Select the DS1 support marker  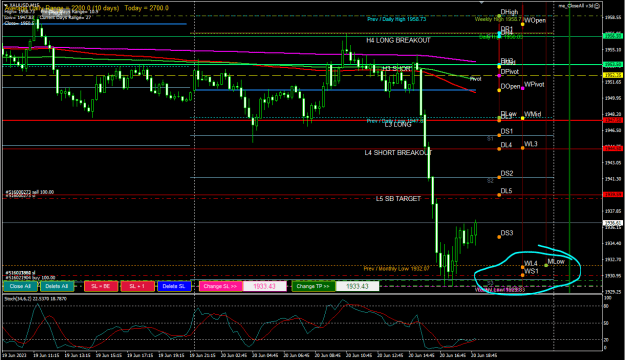click(x=499, y=136)
